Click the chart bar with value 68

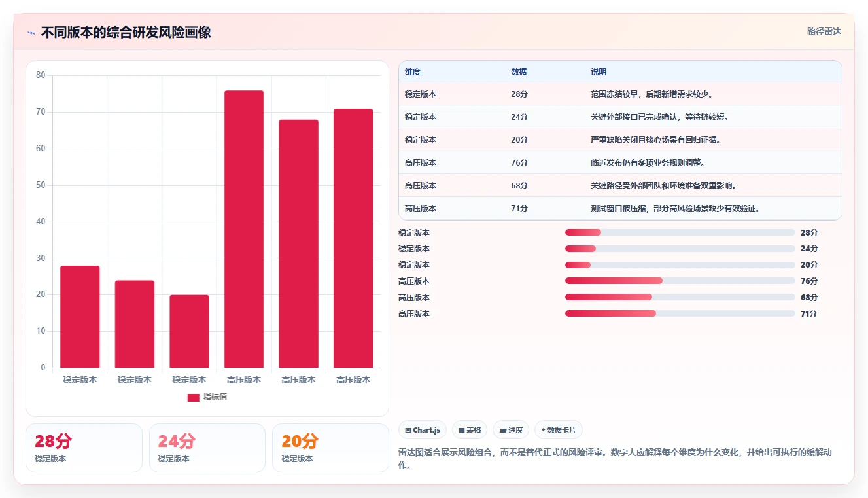click(299, 243)
